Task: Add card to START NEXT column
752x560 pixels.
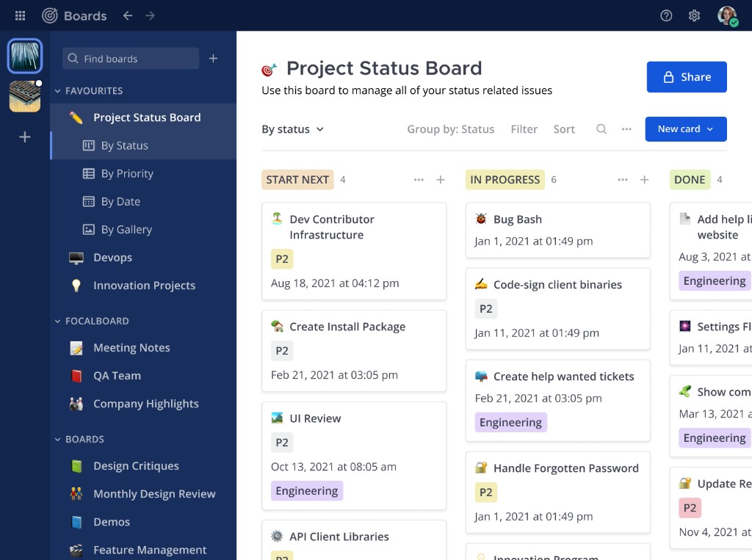Action: coord(441,180)
